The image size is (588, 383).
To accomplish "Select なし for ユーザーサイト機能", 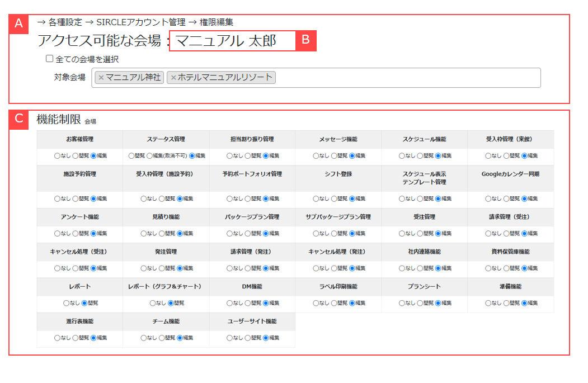I will tap(230, 338).
